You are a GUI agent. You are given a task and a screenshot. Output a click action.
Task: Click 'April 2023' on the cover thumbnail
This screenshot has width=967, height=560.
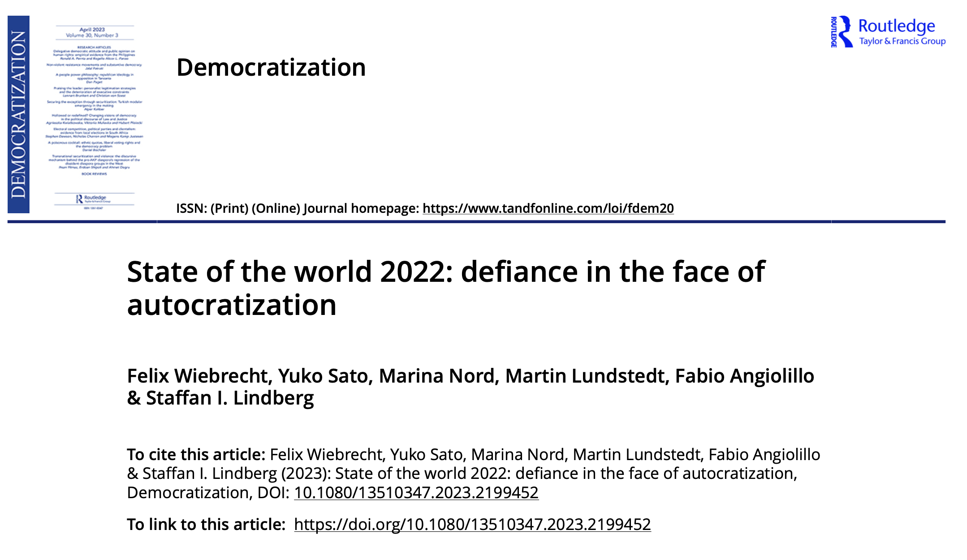tap(92, 30)
